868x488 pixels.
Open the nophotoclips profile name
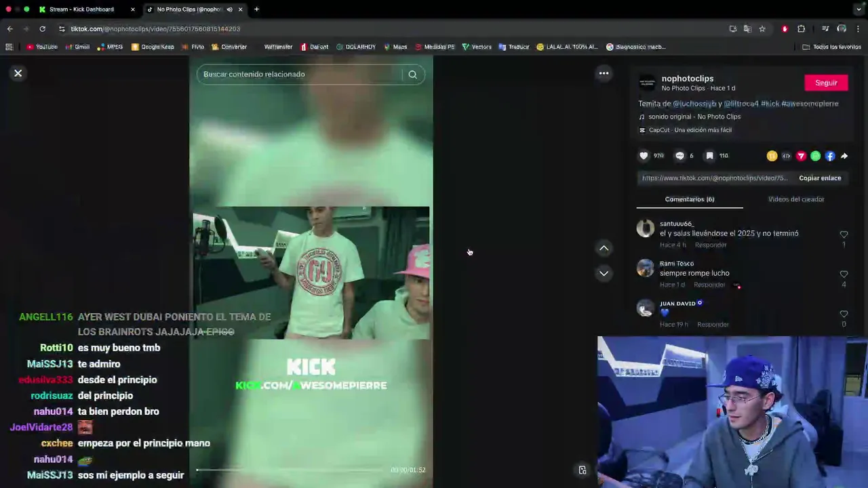pos(688,79)
